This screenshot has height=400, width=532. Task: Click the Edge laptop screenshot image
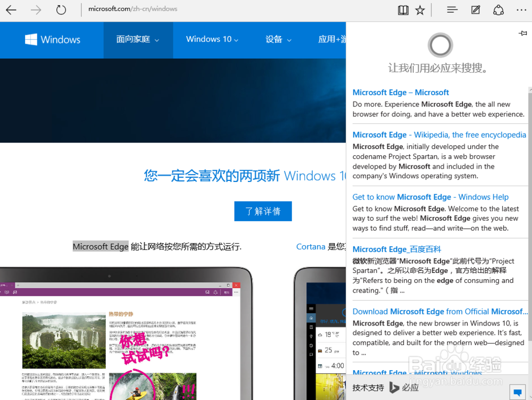coord(126,334)
